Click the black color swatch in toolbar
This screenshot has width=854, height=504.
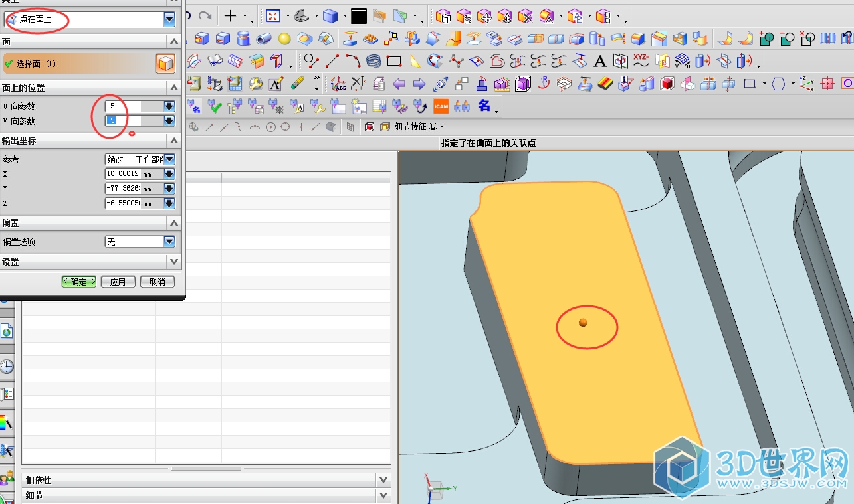pos(359,16)
